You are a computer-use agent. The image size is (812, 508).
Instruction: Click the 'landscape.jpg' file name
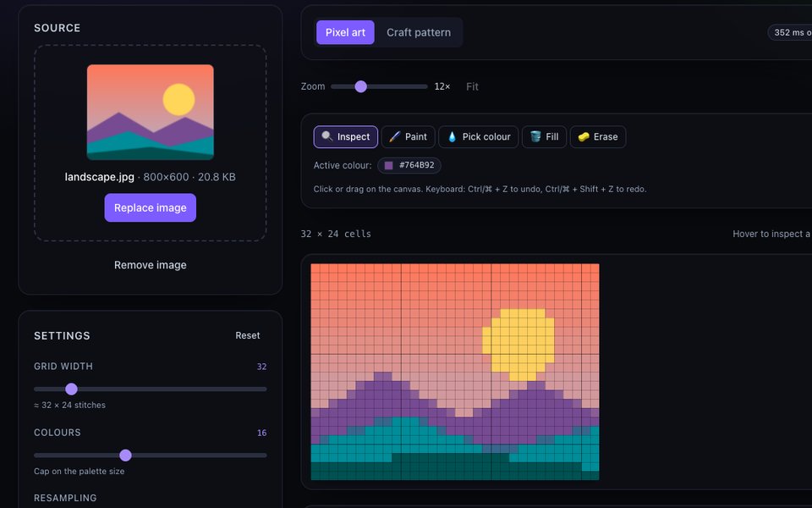99,177
